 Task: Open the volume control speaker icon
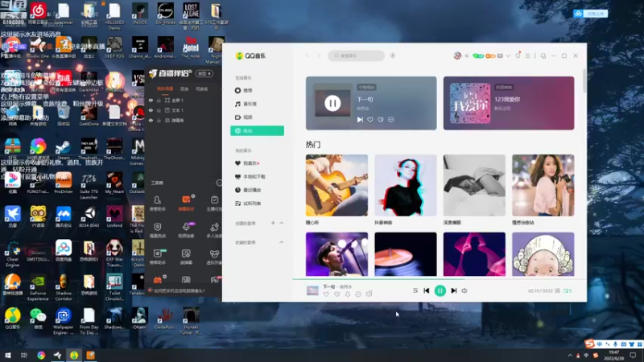(464, 290)
